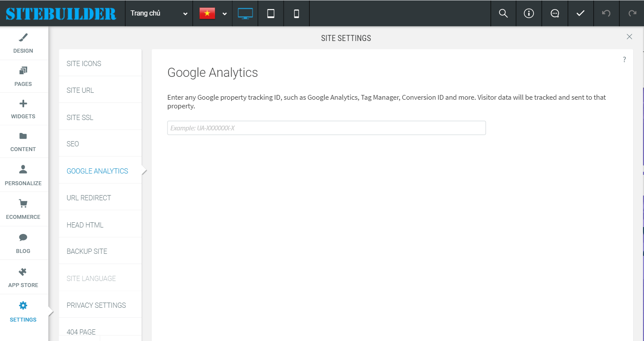Open the Content panel
This screenshot has height=341, width=644.
23,142
